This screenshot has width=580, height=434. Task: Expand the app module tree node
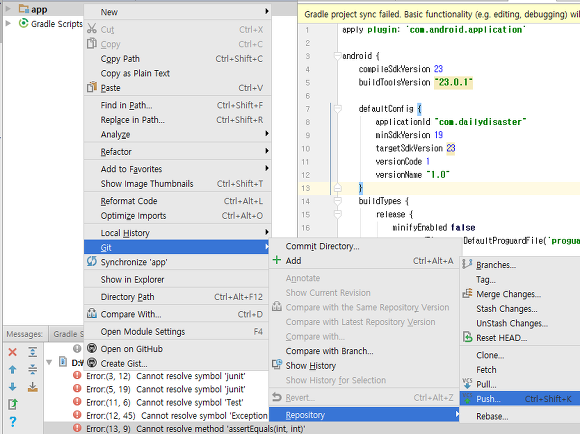click(8, 9)
